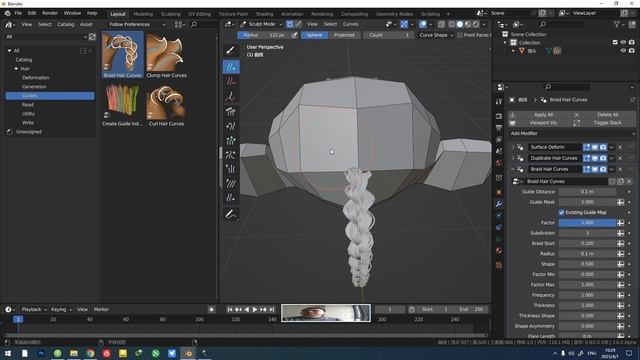Viewport: 640px width, 360px height.
Task: Open the Sculpt Mode dropdown
Action: [261, 24]
